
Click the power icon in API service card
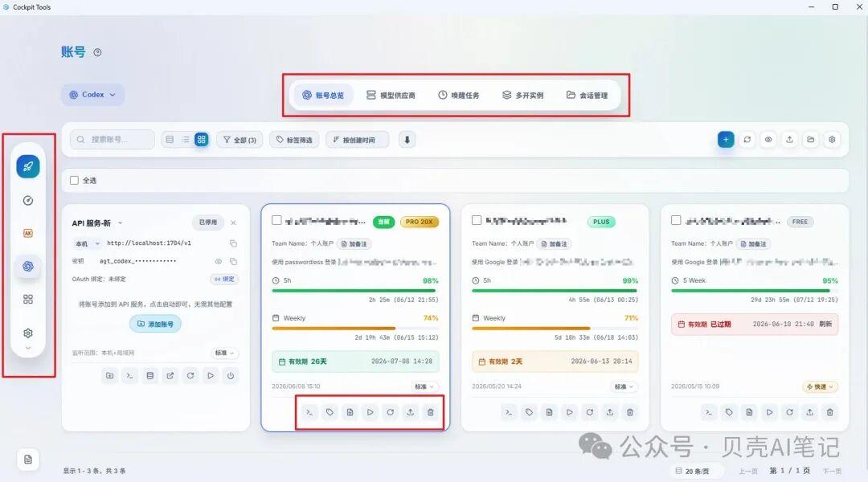(231, 376)
